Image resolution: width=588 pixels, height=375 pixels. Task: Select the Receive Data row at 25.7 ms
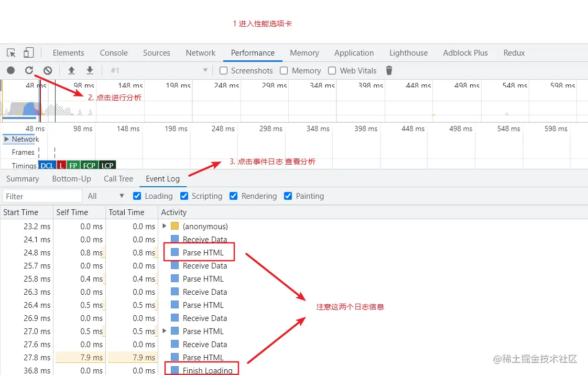(x=294, y=265)
